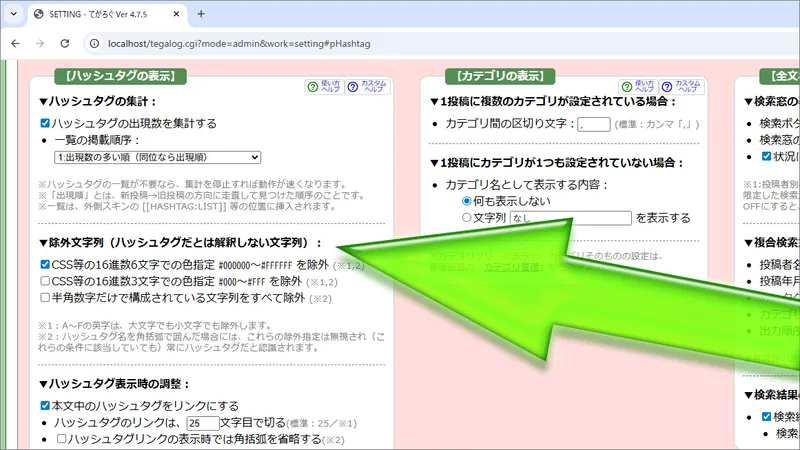Image resolution: width=800 pixels, height=450 pixels.
Task: Go back with the browser back arrow
Action: tap(15, 44)
